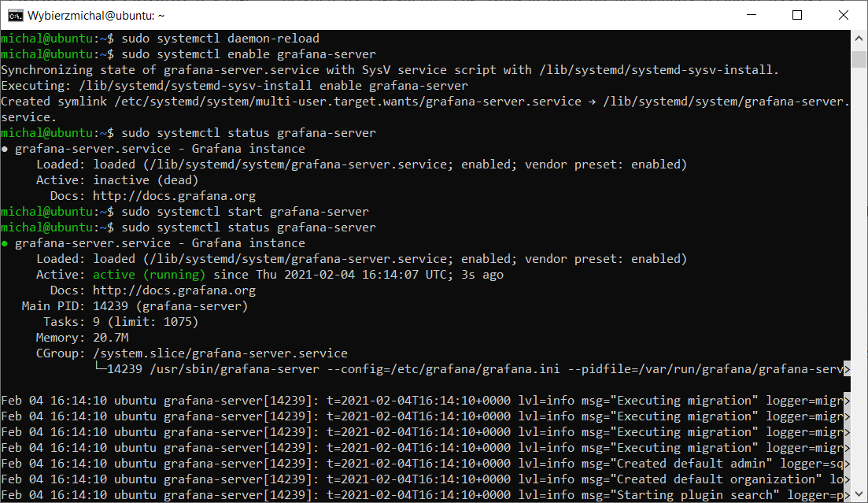Viewport: 868px width, 503px height.
Task: Click the 'Loaded:' line above 'active (running)'
Action: (361, 259)
